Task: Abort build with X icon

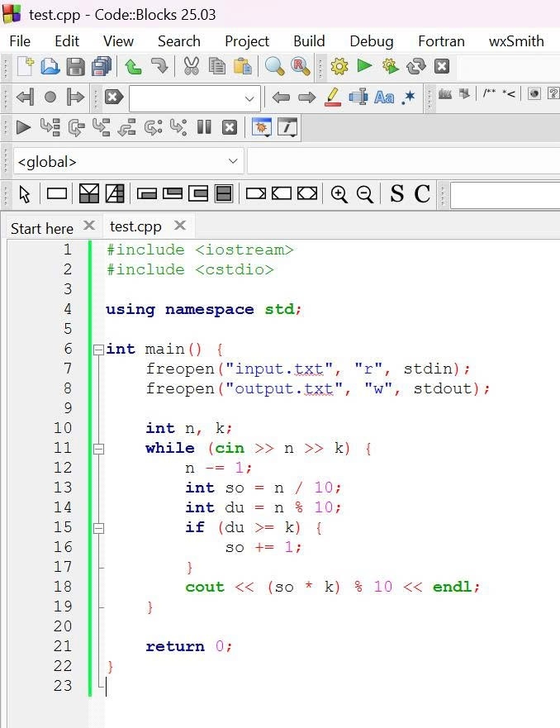Action: tap(442, 66)
